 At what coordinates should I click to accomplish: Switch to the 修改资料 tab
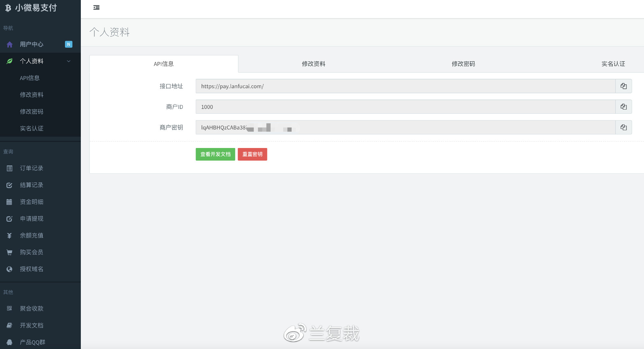[313, 64]
